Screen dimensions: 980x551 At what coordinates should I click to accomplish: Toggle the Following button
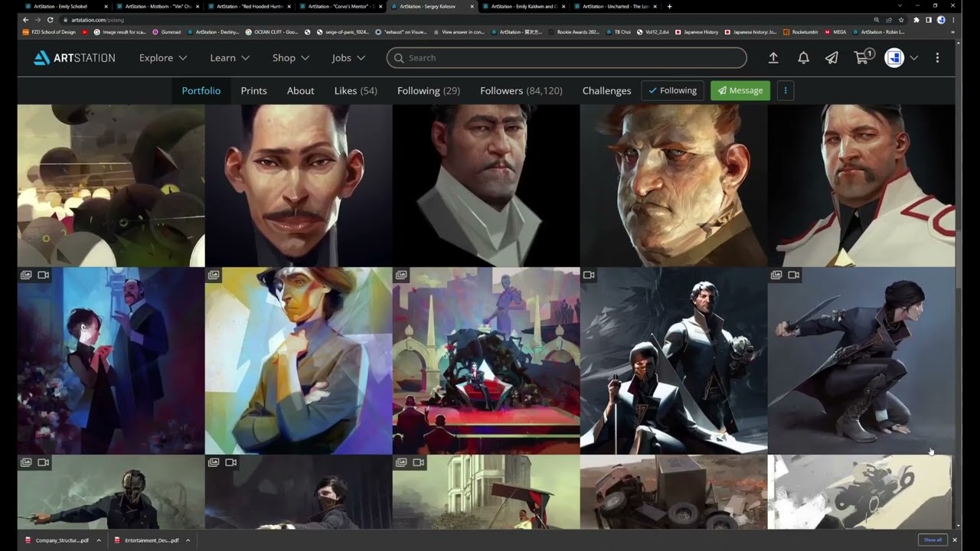click(x=672, y=90)
